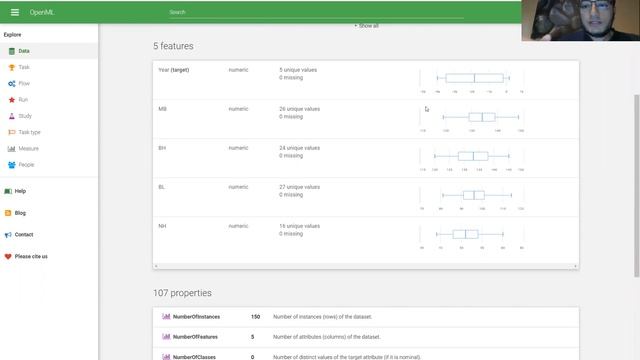The image size is (640, 360).
Task: Open the hamburger menu icon
Action: click(15, 12)
